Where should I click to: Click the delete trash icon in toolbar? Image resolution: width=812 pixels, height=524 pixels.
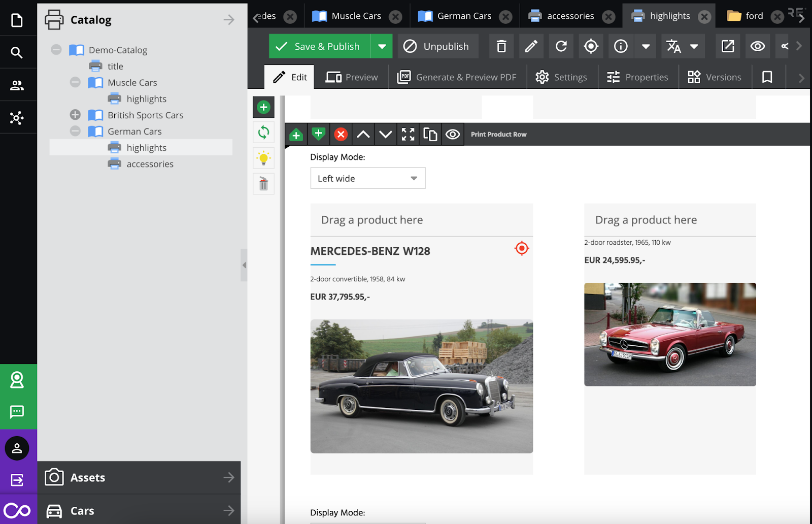[x=501, y=47]
